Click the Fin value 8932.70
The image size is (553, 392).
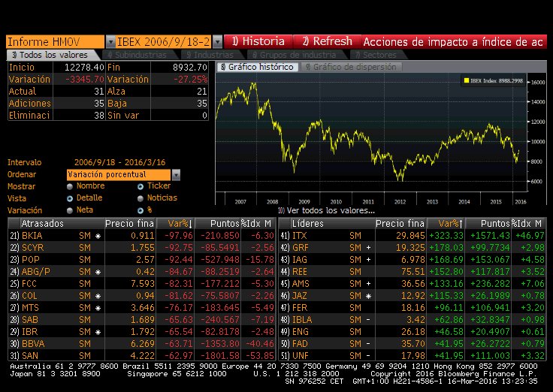(x=190, y=68)
